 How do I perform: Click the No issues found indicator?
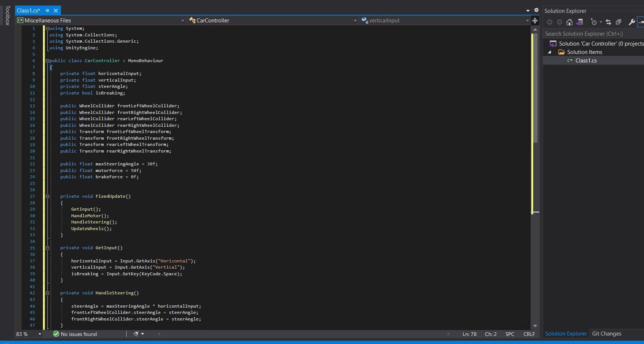(75, 334)
